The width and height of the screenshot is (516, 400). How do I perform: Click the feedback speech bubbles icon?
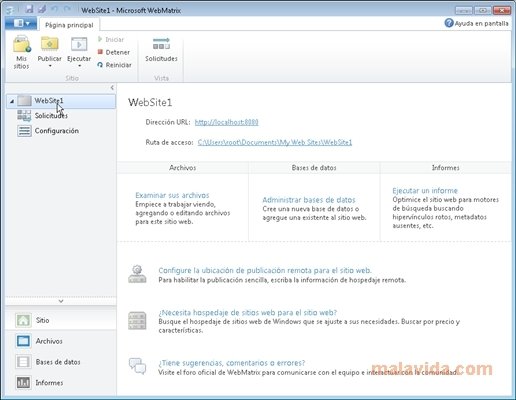coord(137,366)
